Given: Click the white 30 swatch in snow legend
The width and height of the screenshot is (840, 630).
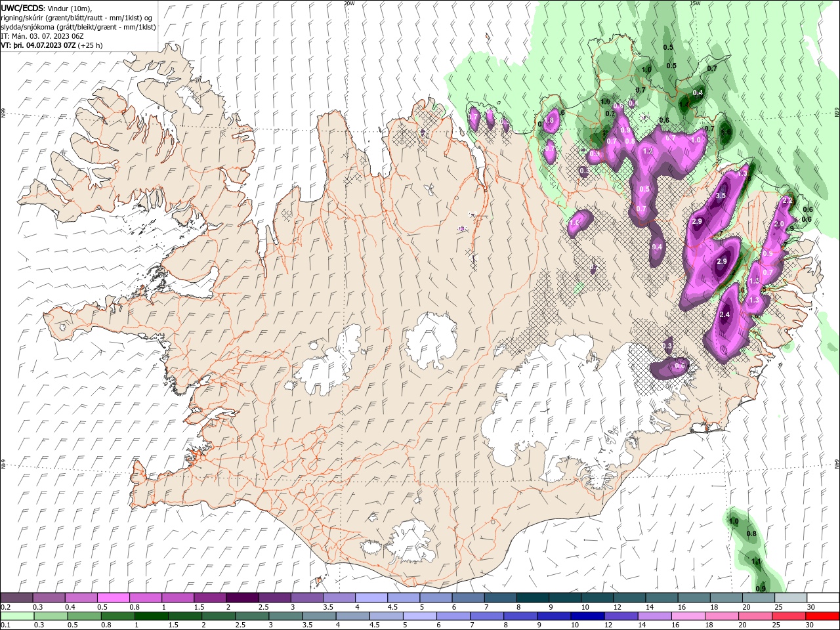Looking at the screenshot, I should [822, 598].
